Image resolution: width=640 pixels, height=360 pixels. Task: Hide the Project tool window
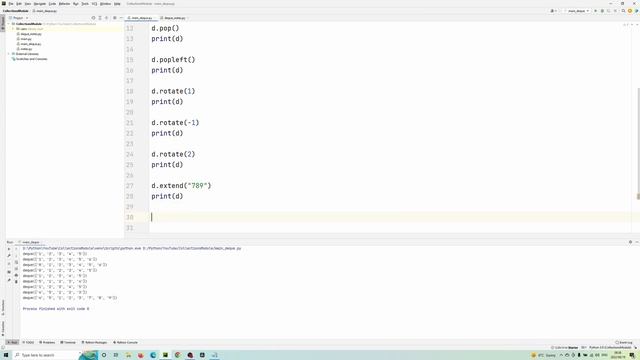pyautogui.click(x=121, y=18)
